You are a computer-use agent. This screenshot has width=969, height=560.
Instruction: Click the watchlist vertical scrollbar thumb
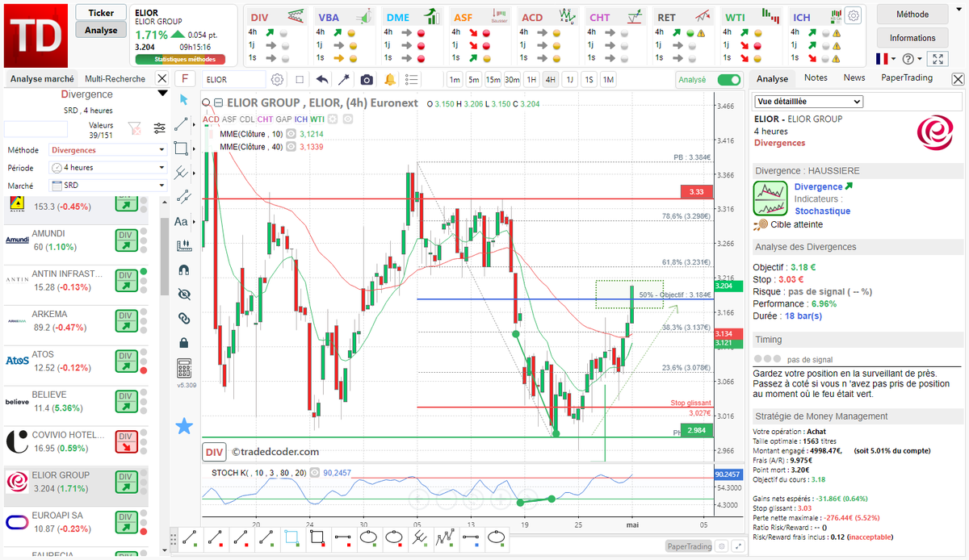164,257
